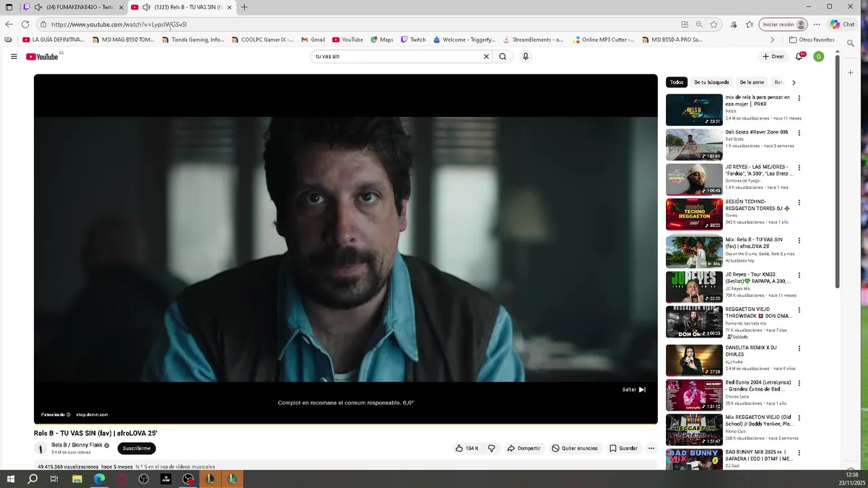Open options for Mix: Rels B item
Screen dimensions: 868x488
click(799, 241)
